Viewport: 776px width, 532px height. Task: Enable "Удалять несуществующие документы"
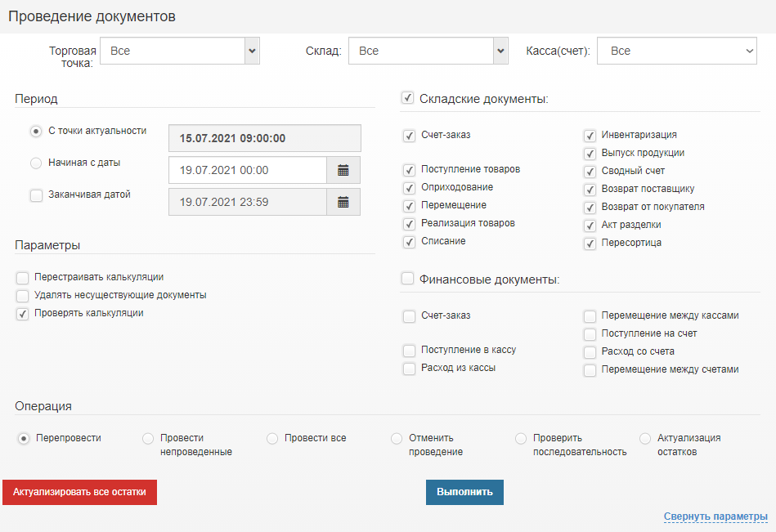click(x=22, y=296)
